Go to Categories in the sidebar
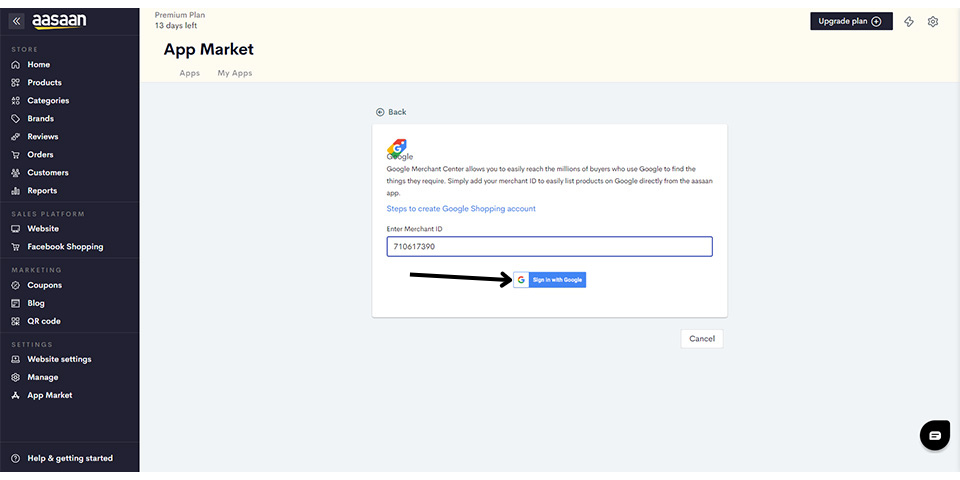 (x=48, y=101)
